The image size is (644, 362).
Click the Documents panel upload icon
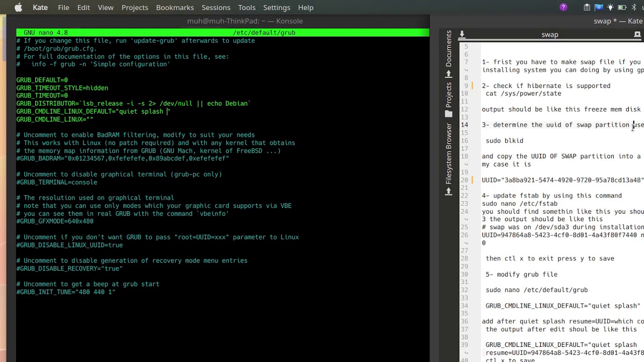point(448,74)
